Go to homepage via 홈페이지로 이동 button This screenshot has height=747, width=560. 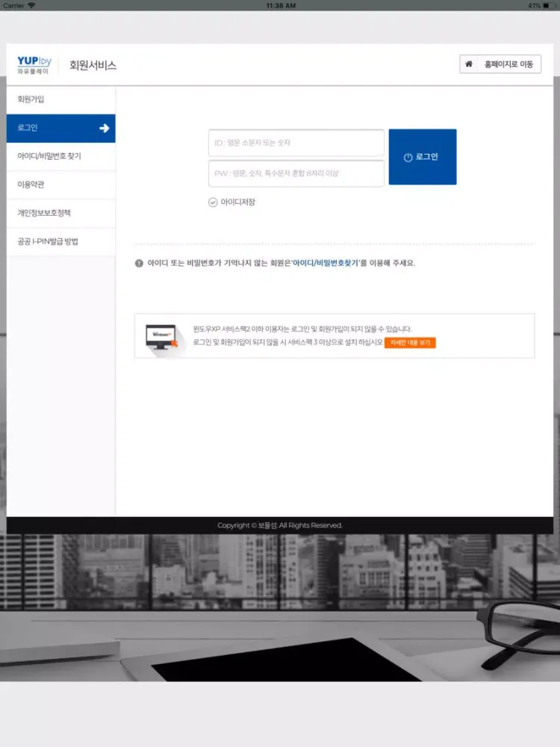tap(500, 63)
